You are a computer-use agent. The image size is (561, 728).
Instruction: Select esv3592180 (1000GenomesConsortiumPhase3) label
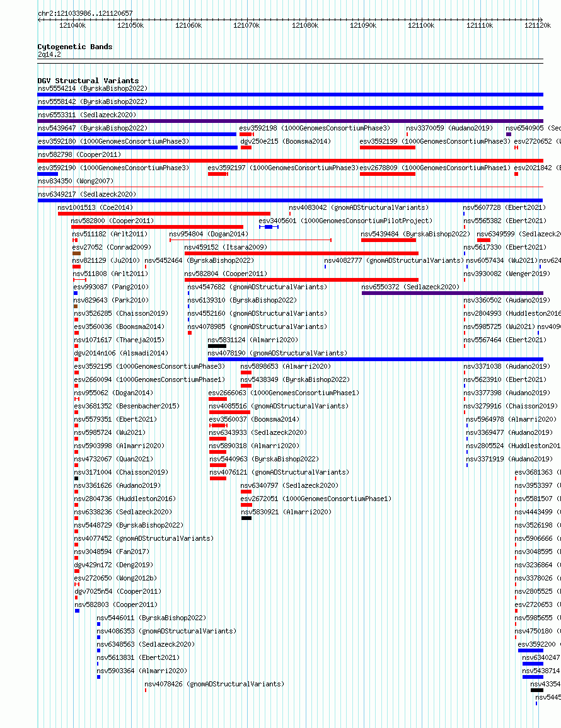pos(114,141)
